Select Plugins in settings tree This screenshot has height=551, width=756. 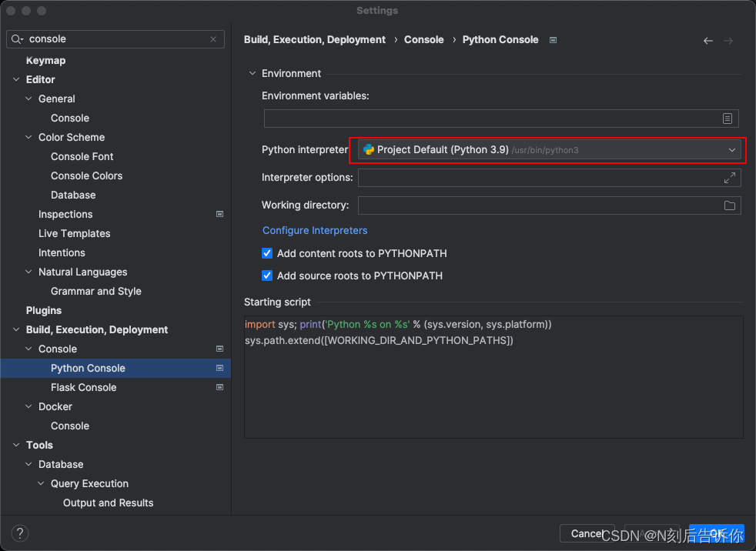coord(44,310)
